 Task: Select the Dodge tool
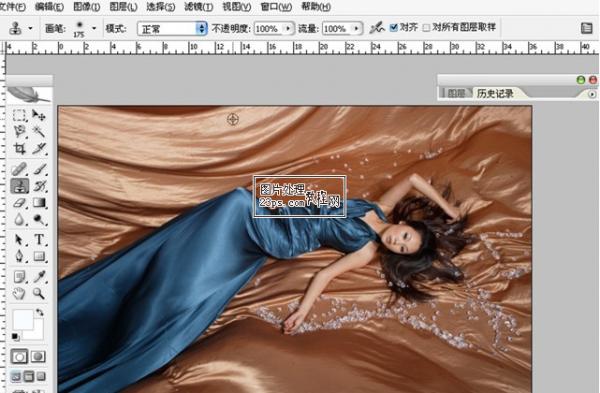pyautogui.click(x=39, y=220)
